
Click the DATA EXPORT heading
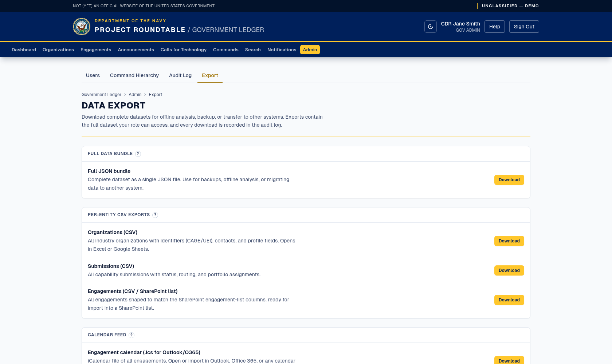tap(113, 106)
